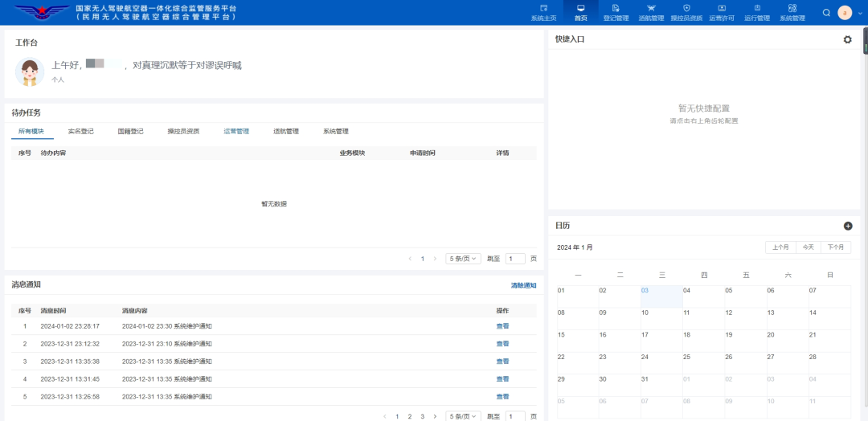This screenshot has width=868, height=421.
Task: Open the 系统主页 nav icon
Action: coord(543,8)
